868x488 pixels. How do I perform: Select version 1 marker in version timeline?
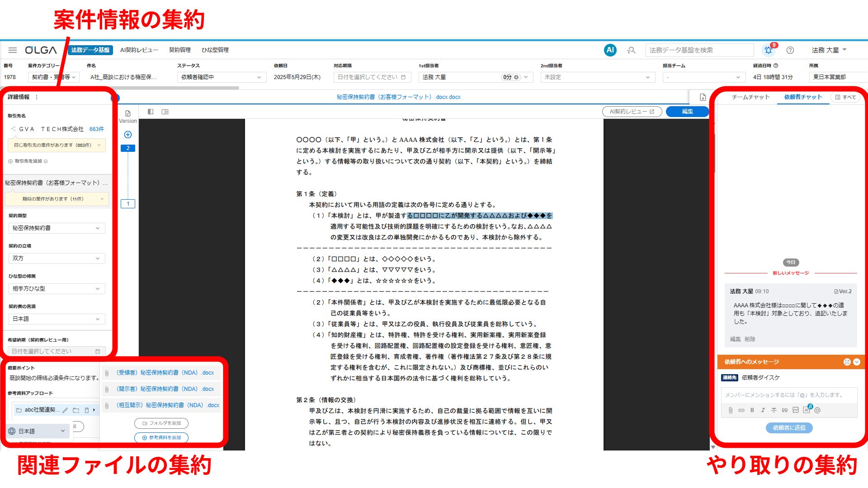(x=128, y=204)
